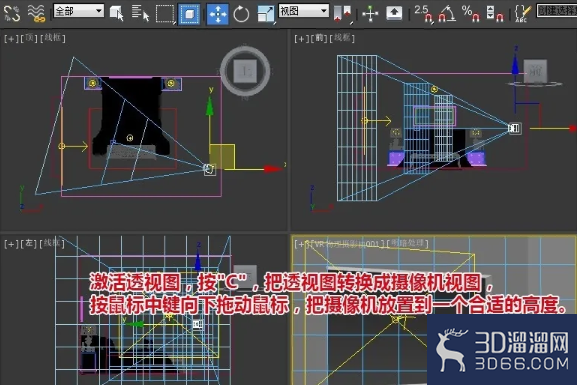Viewport: 577px width, 385px height.
Task: Toggle the Percent Snap button
Action: (x=471, y=13)
